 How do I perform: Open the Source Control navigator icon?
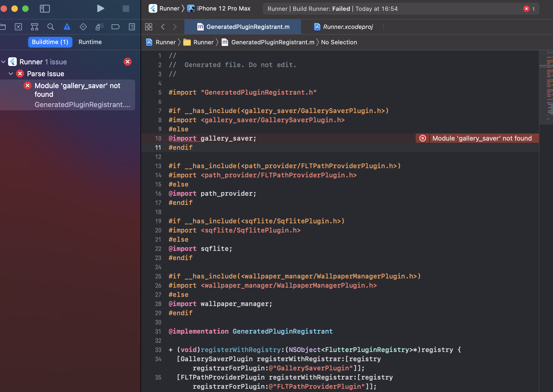click(18, 27)
